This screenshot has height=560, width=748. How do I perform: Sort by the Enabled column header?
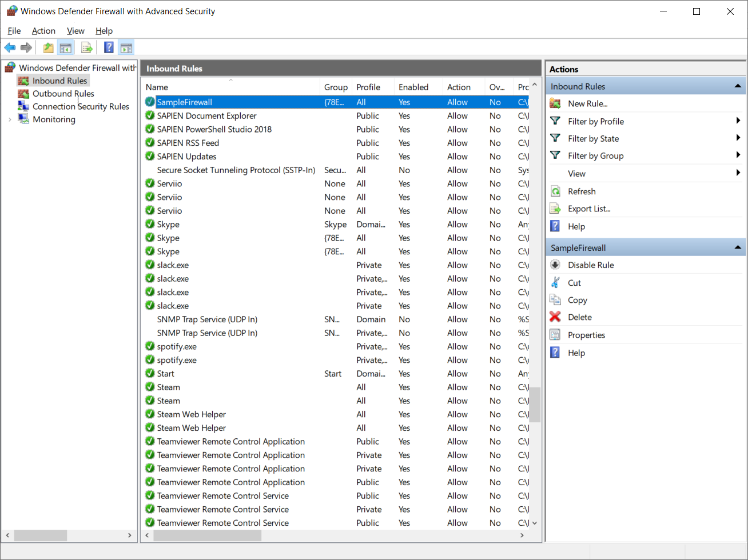418,87
